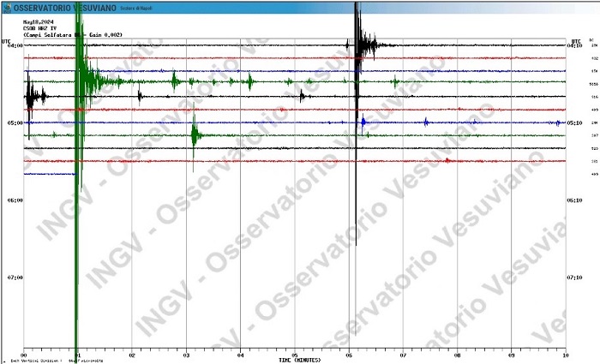
Task: Click the 07:10 time label on right axis
Action: [x=576, y=277]
